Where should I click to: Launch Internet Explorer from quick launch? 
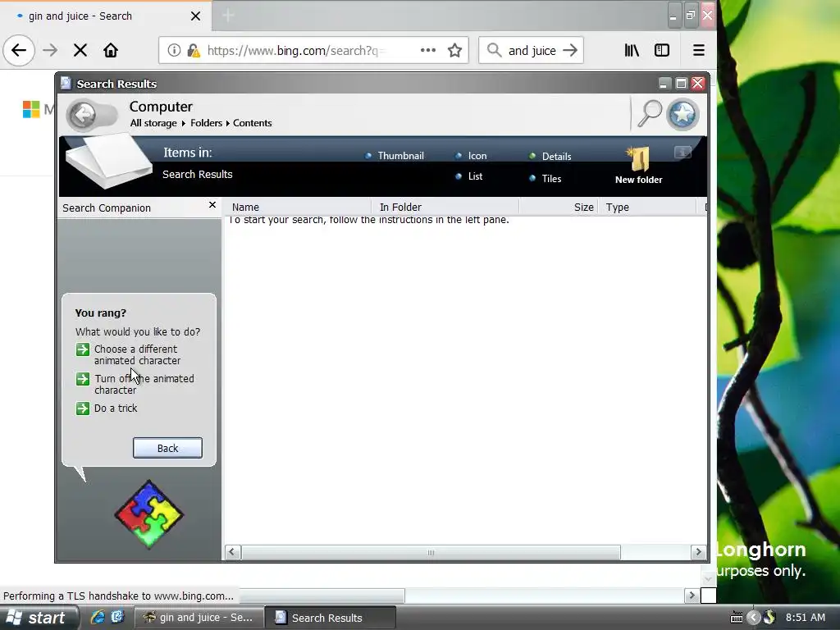(98, 617)
